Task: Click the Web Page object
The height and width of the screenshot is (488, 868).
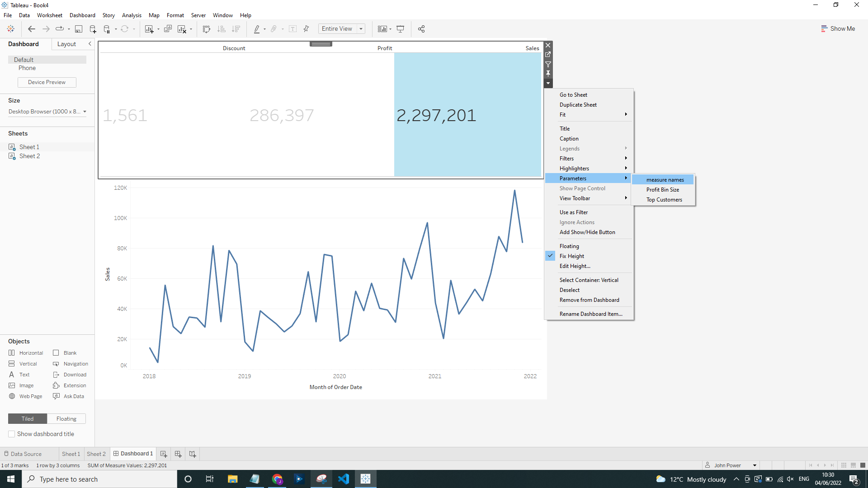Action: pos(26,396)
